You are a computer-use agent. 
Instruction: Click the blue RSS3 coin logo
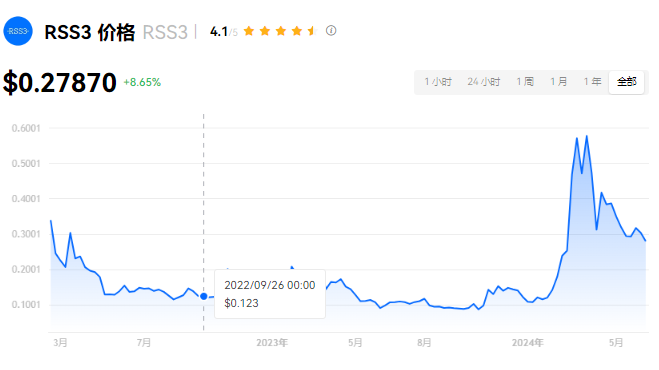tap(18, 31)
